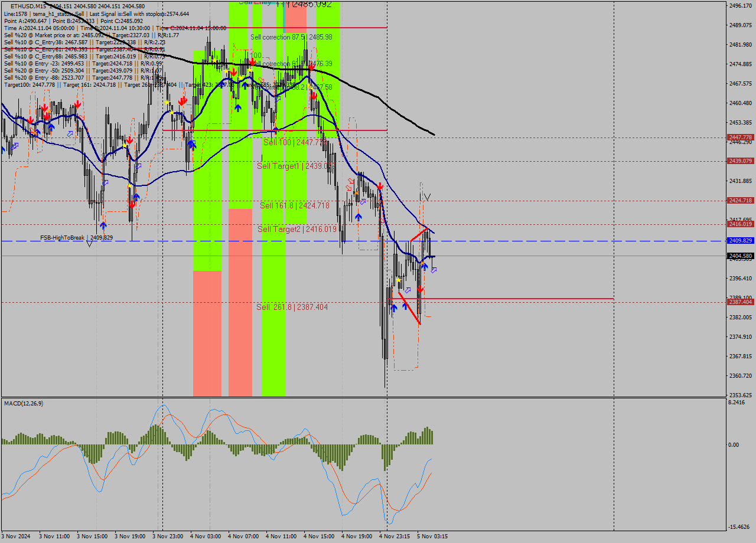Select the 'Sell %20 @ Entry -50: 2509.304' line
This screenshot has height=543, width=756.
83,70
